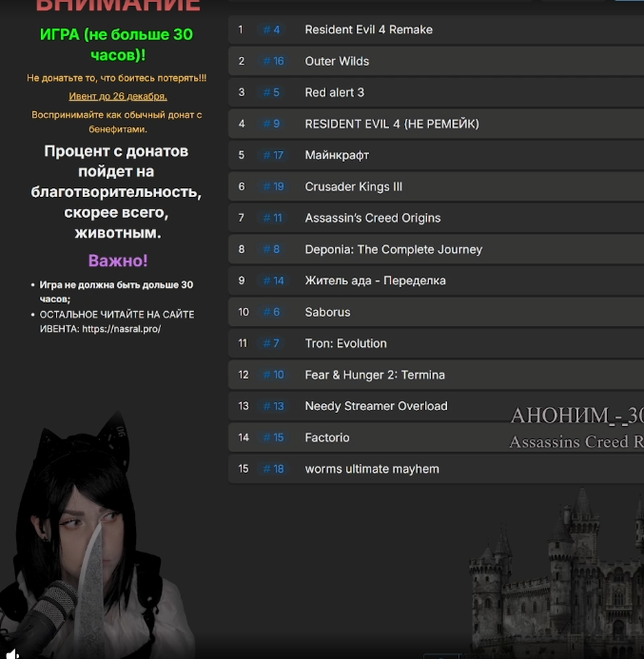
Task: Select the Resident Evil 4 Remake row
Action: (x=436, y=29)
